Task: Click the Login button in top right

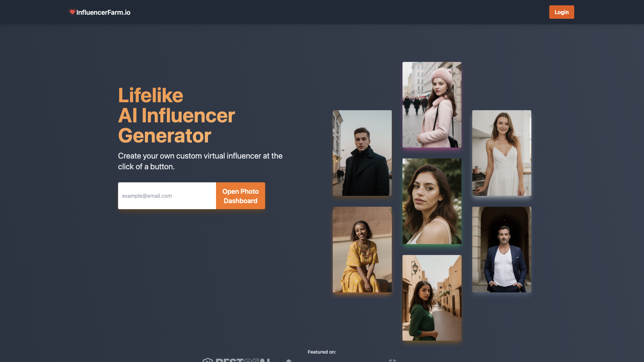Action: tap(561, 12)
